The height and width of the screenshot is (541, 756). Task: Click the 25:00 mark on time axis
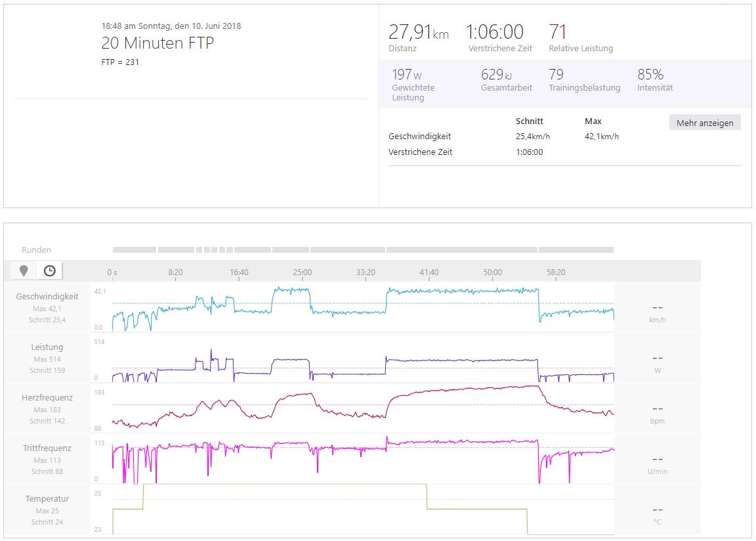[x=303, y=272]
